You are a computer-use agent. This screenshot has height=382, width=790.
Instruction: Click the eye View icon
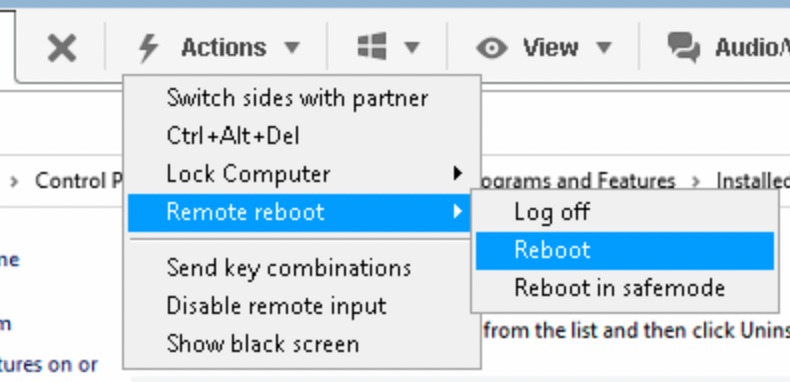click(492, 48)
